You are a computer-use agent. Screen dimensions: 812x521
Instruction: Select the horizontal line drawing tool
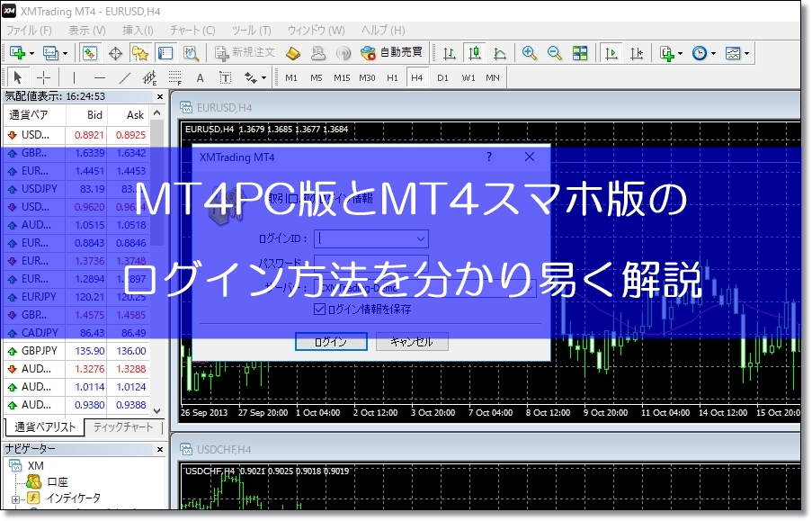[x=100, y=77]
